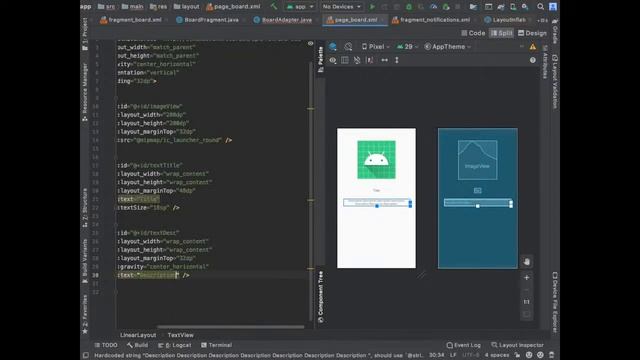Zoom in with the plus button on the design surface
This screenshot has height=360, width=640.
[x=527, y=278]
